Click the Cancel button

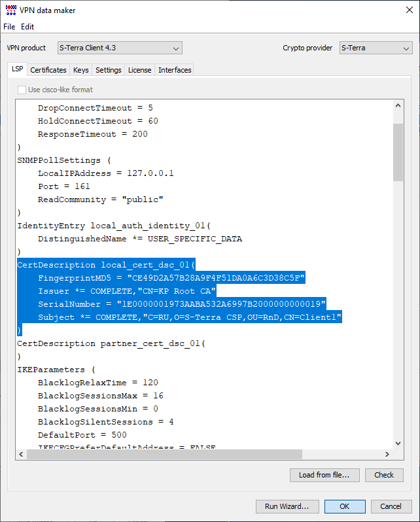(391, 506)
